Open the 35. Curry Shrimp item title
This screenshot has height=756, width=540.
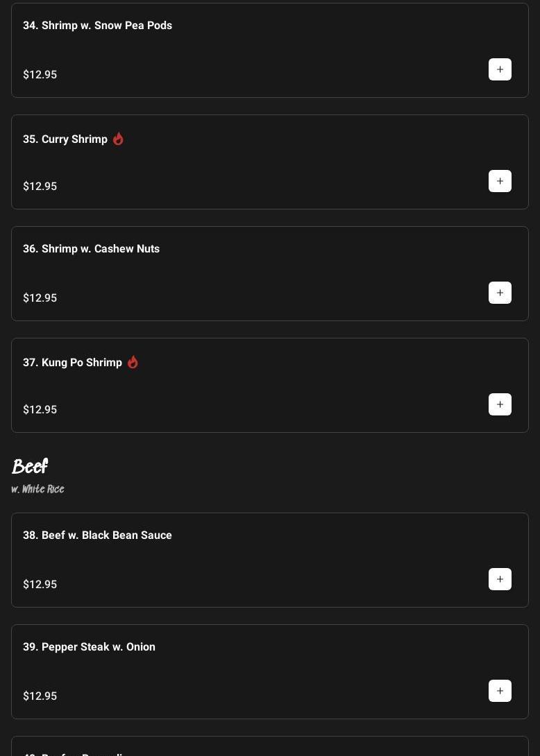[65, 139]
